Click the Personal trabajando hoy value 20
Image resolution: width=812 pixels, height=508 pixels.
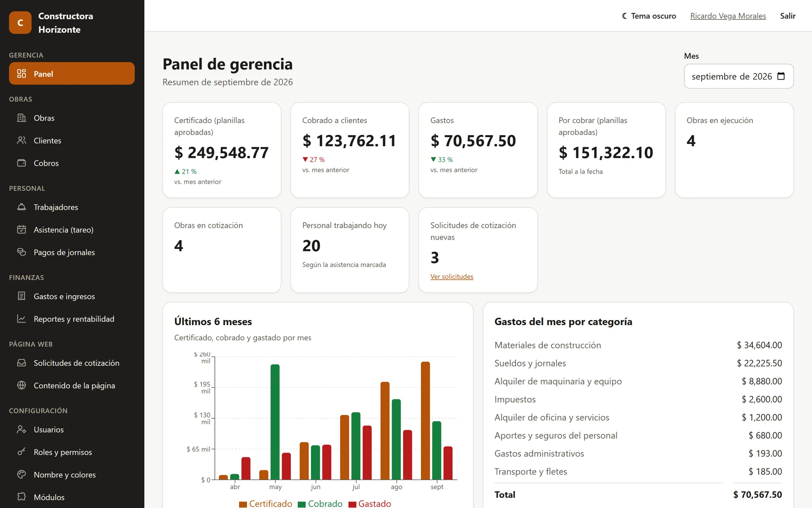pos(311,246)
